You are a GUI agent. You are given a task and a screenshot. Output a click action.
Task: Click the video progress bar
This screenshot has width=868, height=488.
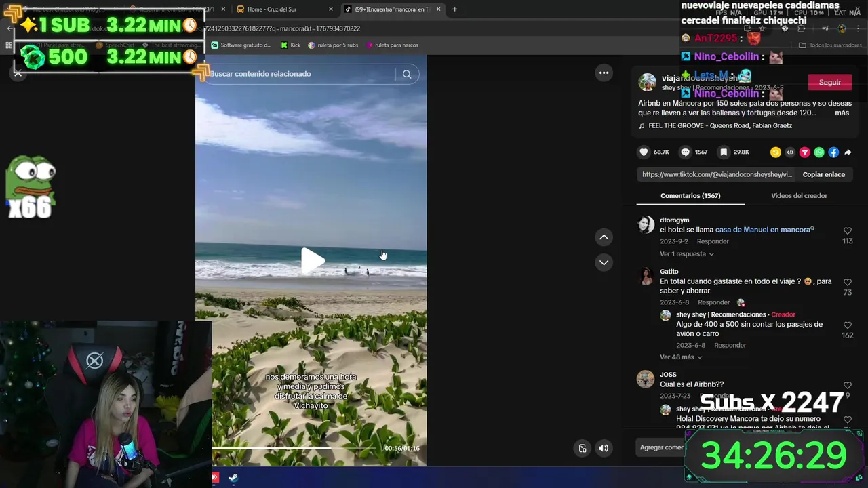[293, 448]
